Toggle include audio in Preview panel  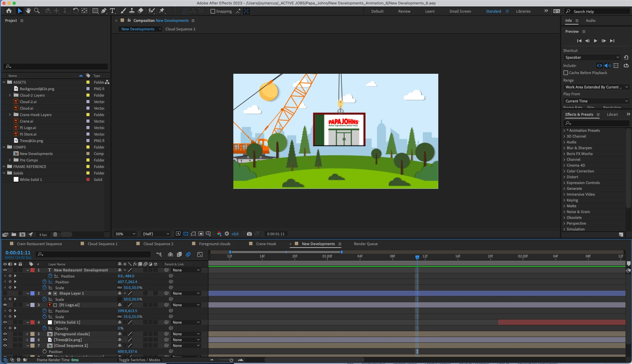(x=608, y=66)
